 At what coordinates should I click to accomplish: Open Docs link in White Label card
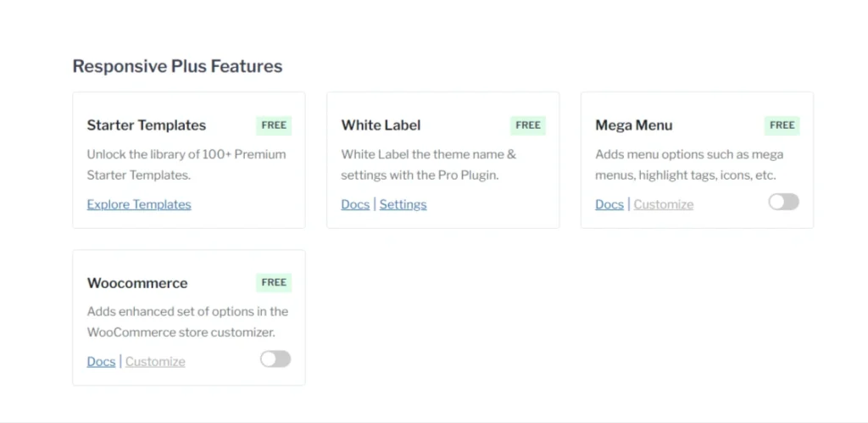click(x=355, y=204)
